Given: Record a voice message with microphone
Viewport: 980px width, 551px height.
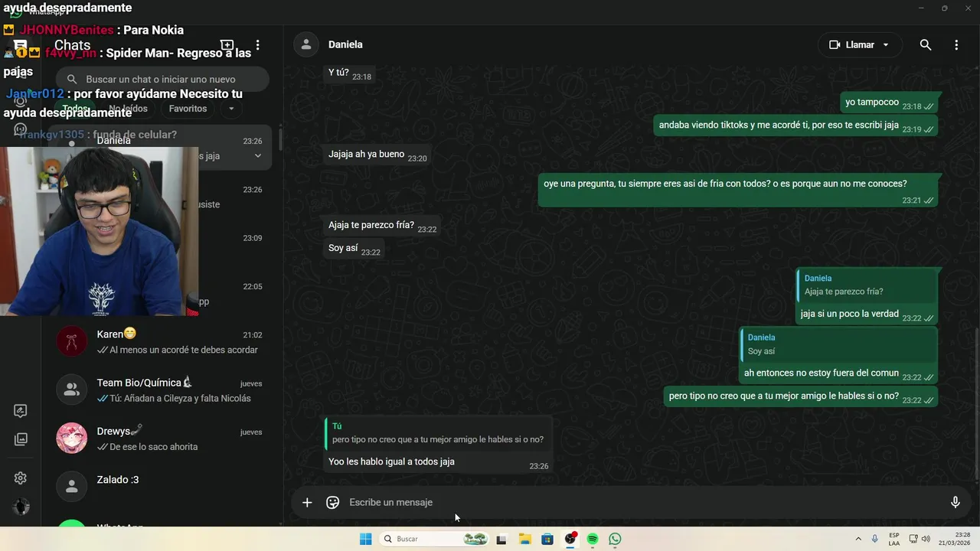Looking at the screenshot, I should [955, 502].
